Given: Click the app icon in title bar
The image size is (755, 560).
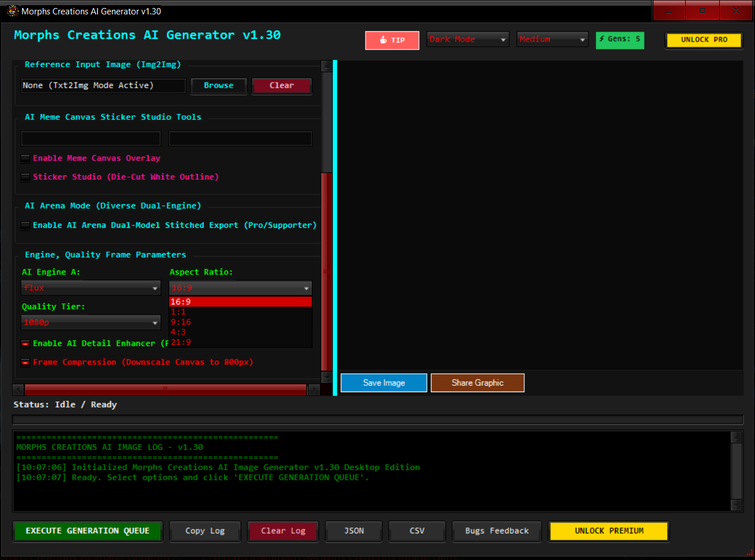Looking at the screenshot, I should pos(12,11).
